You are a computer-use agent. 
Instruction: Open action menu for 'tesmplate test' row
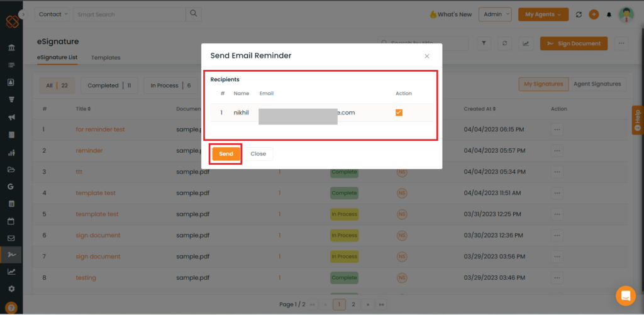[557, 214]
